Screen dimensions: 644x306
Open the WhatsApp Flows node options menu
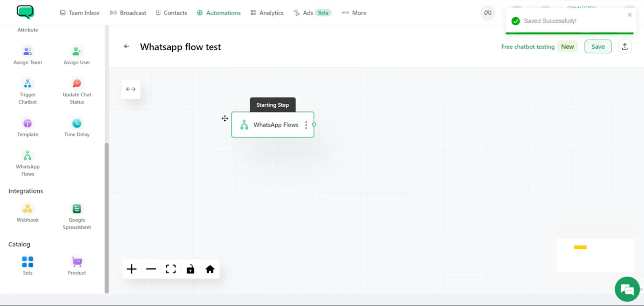306,125
